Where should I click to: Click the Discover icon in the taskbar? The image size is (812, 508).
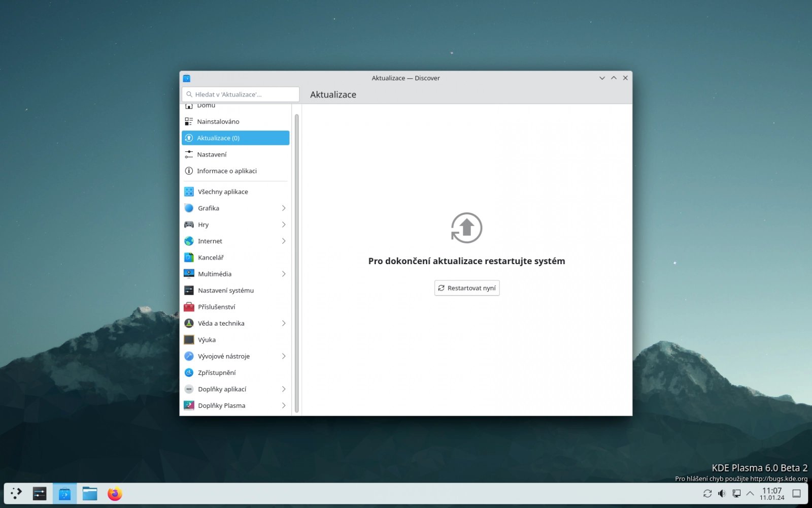point(64,493)
